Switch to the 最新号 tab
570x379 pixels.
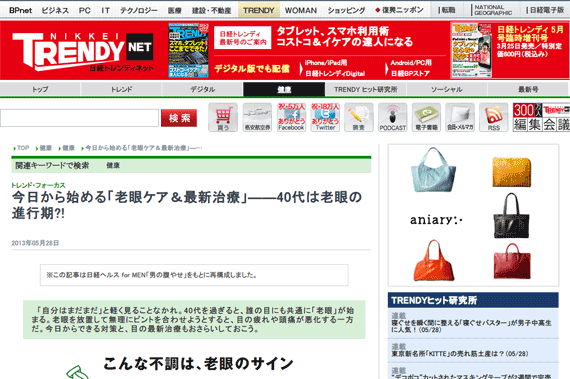[528, 89]
